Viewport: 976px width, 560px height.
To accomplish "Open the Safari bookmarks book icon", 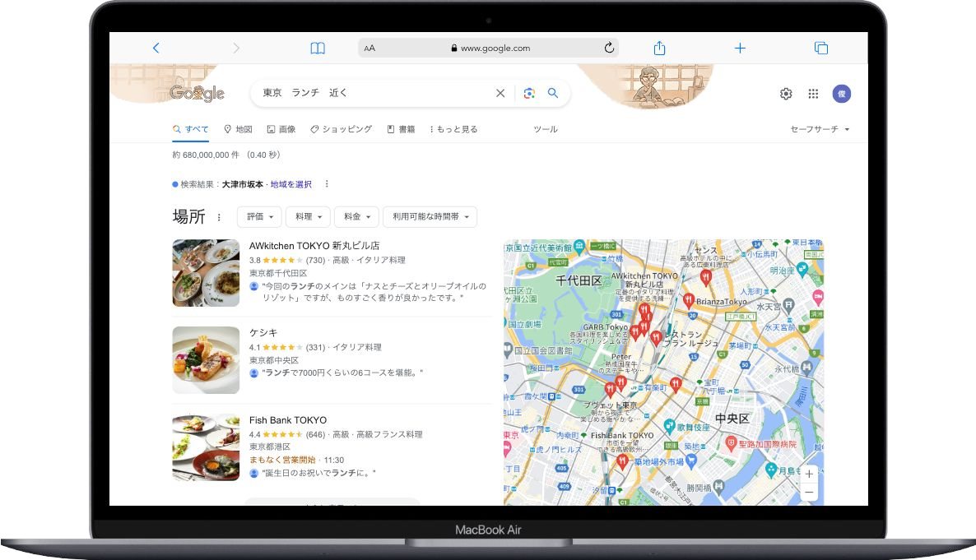I will (318, 48).
